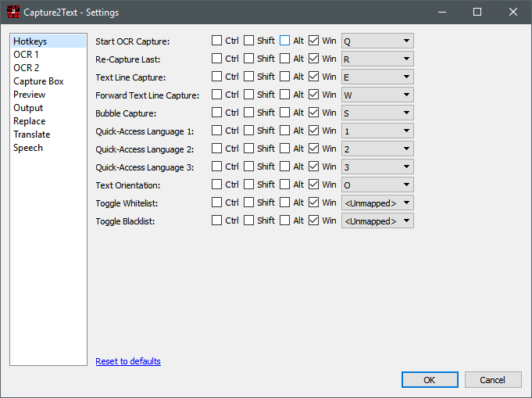Click the Capture2Text app icon in title bar
Viewport: 532px width, 398px height.
12,13
